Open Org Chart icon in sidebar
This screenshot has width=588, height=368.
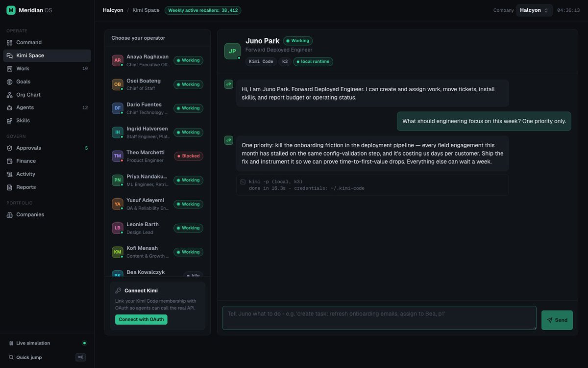pos(10,95)
